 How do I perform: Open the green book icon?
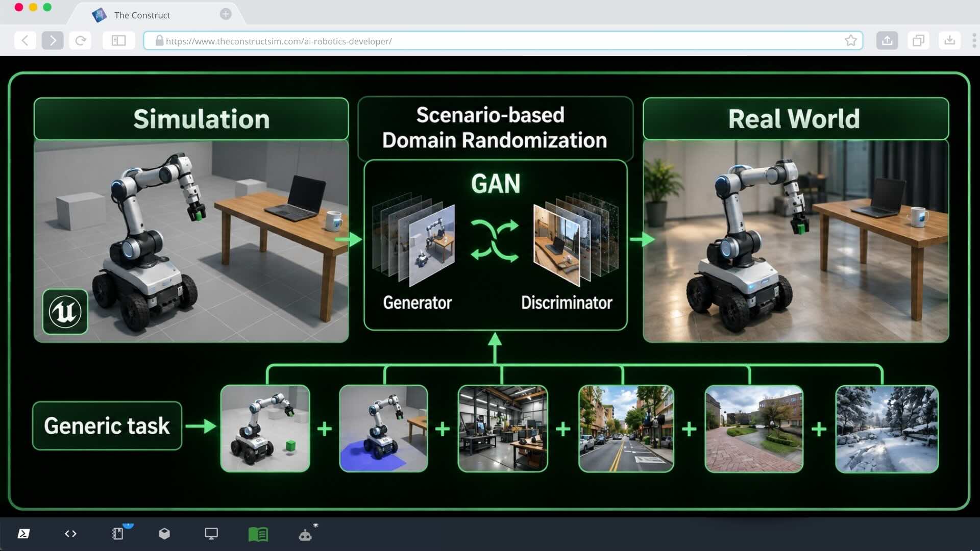(x=258, y=534)
